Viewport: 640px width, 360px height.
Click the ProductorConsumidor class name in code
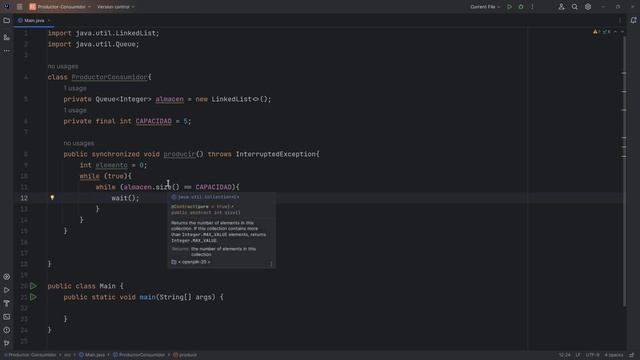tap(109, 77)
